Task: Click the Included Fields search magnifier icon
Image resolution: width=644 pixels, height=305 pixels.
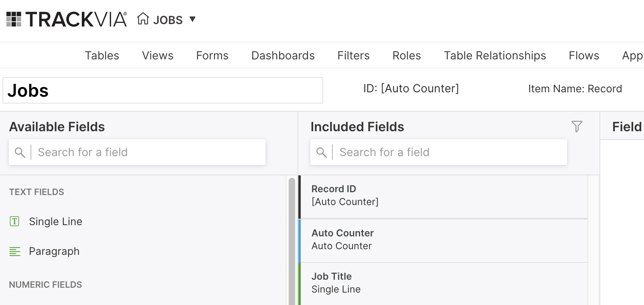Action: click(x=321, y=152)
